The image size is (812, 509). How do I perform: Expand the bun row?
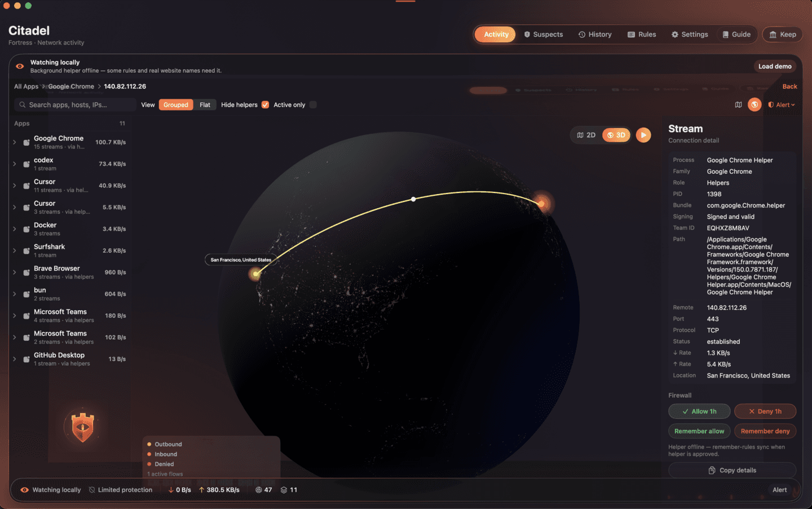tap(15, 294)
